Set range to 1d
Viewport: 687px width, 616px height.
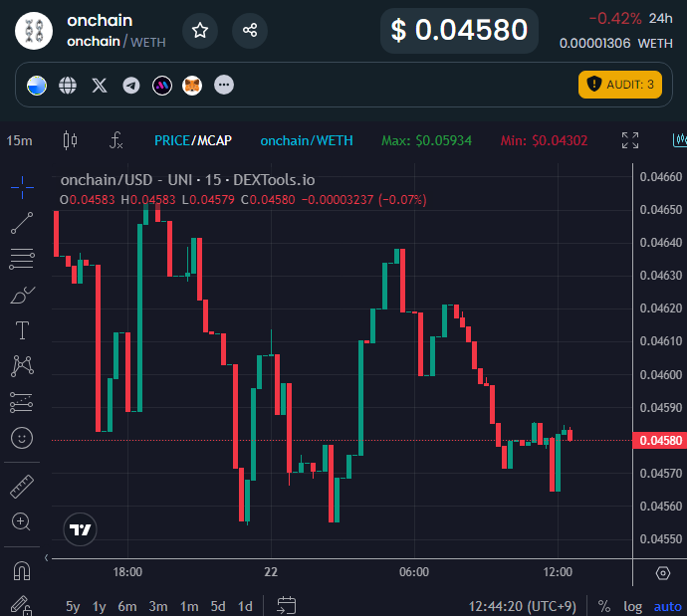pos(245,606)
